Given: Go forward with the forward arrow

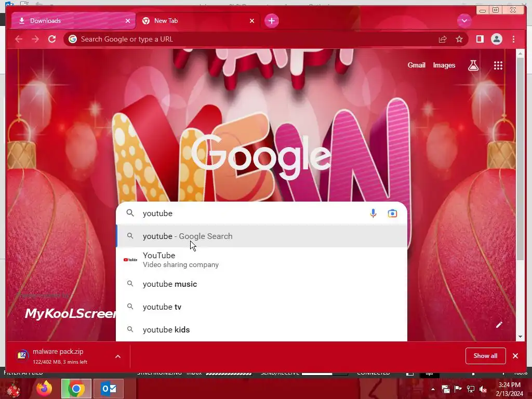Looking at the screenshot, I should tap(35, 39).
